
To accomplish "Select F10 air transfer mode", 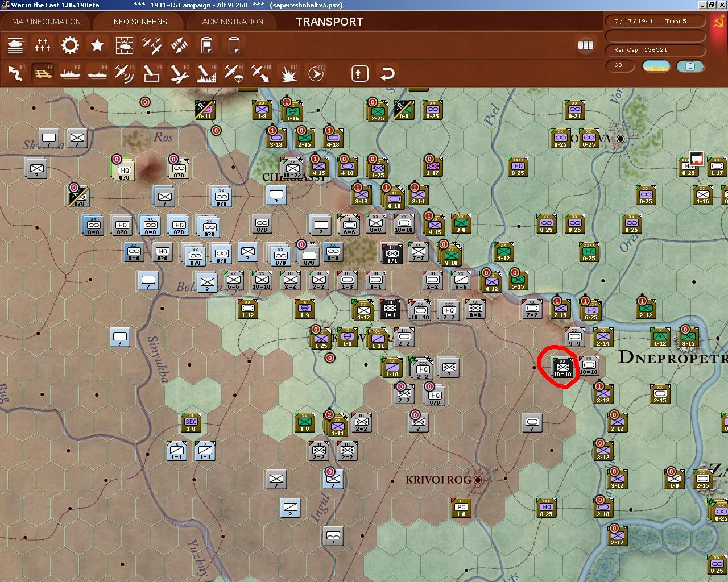I will (x=261, y=74).
